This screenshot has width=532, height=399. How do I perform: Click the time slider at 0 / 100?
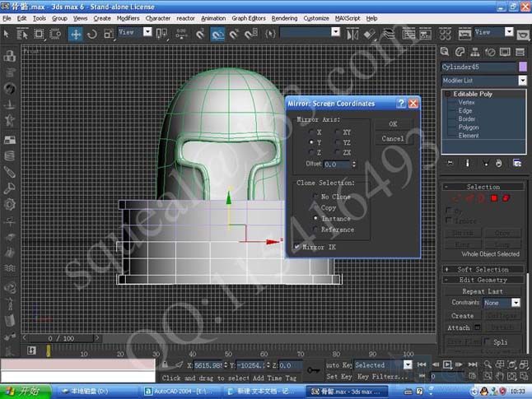point(61,338)
